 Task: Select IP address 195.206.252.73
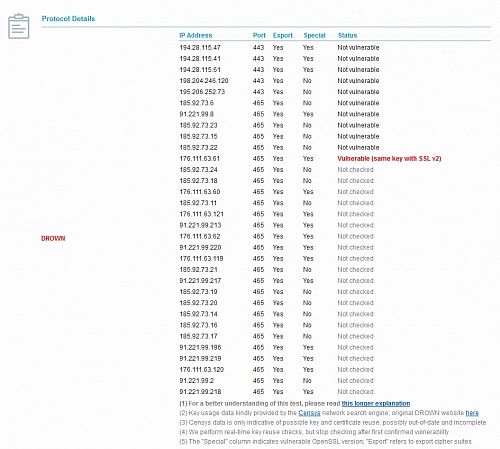point(202,92)
